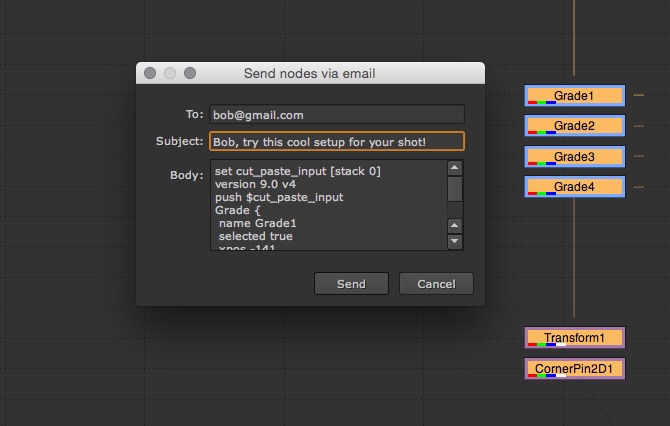Place cursor in the Body text area
Screen dimensions: 670x426
click(x=326, y=204)
